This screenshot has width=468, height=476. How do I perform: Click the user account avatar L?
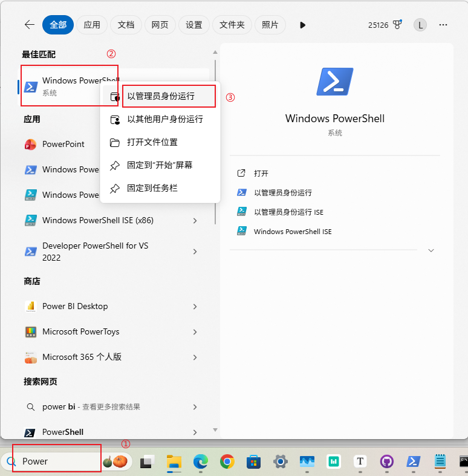420,25
